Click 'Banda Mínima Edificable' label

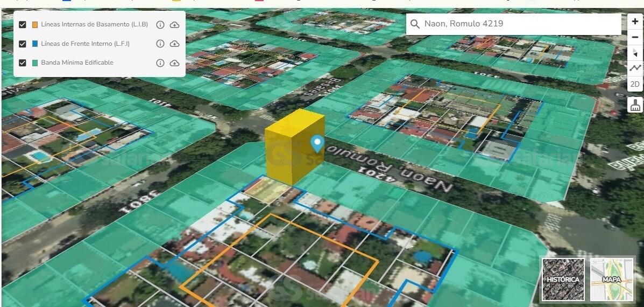coord(77,62)
